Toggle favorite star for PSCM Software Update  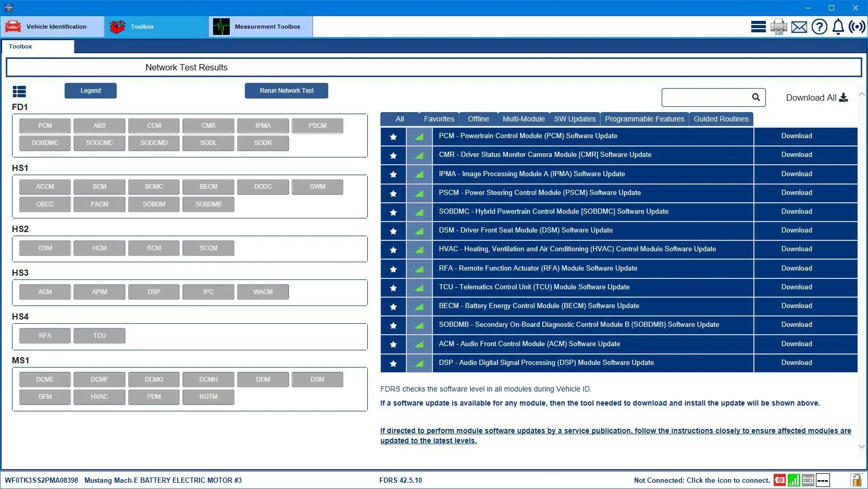click(393, 193)
